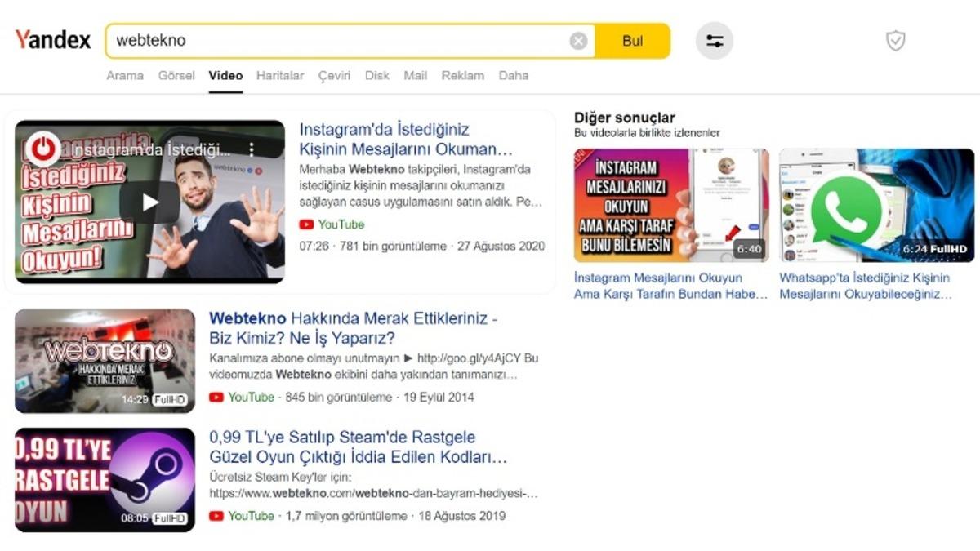Expand the Daha menu
Image resolution: width=980 pixels, height=551 pixels.
(514, 75)
